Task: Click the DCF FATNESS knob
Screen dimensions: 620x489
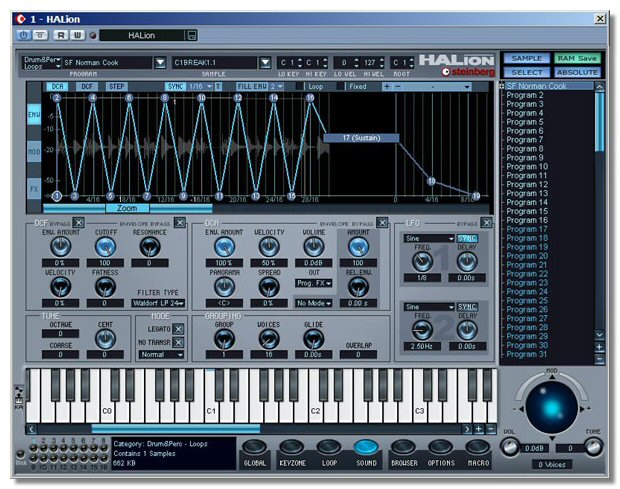Action: [105, 287]
